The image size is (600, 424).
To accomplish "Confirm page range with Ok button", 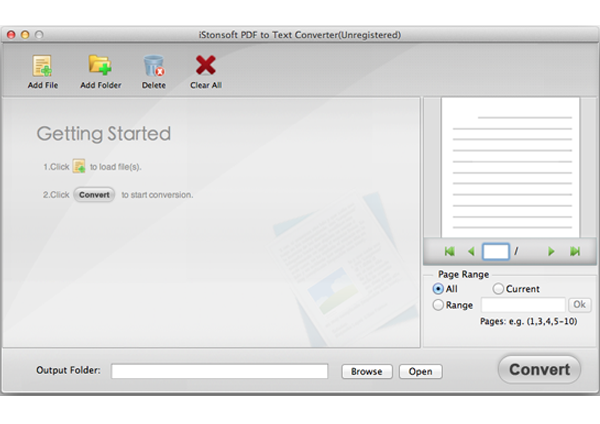I will point(579,305).
